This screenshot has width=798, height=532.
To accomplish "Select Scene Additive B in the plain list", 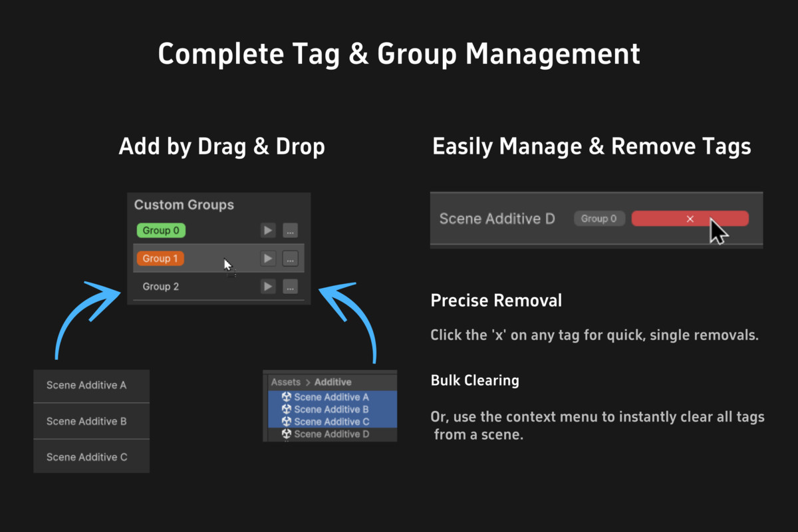I will pyautogui.click(x=86, y=421).
